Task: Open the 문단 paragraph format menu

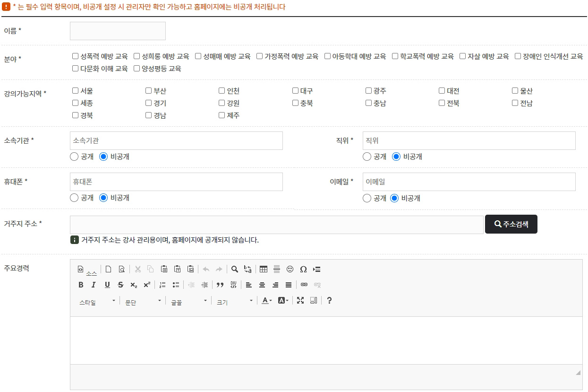Action: click(x=143, y=301)
